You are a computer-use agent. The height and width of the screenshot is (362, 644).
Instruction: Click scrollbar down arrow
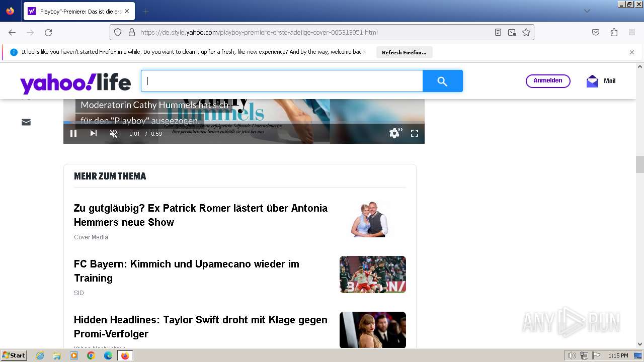point(640,344)
